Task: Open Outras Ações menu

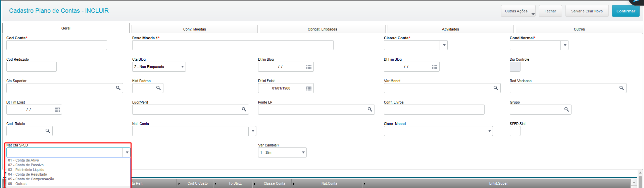Action: 518,11
